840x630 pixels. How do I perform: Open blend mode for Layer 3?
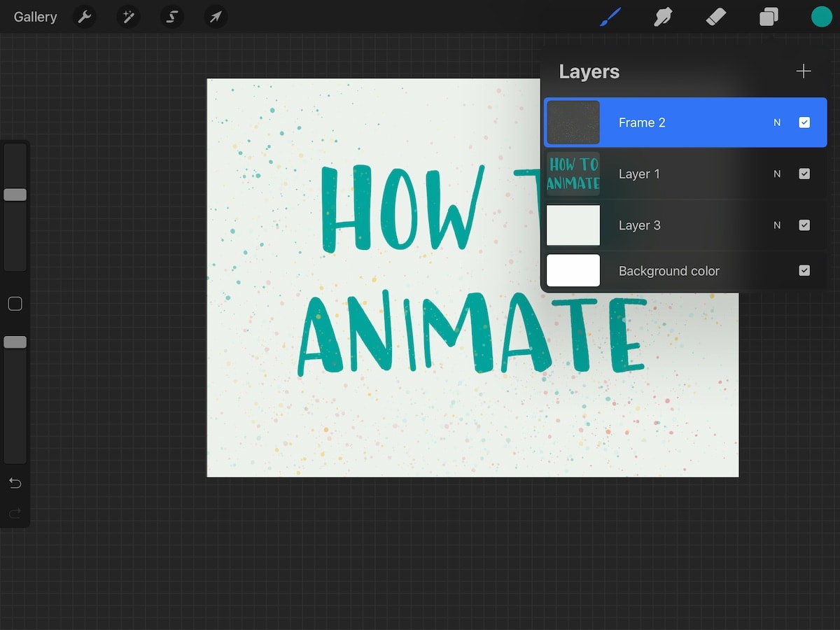(776, 225)
